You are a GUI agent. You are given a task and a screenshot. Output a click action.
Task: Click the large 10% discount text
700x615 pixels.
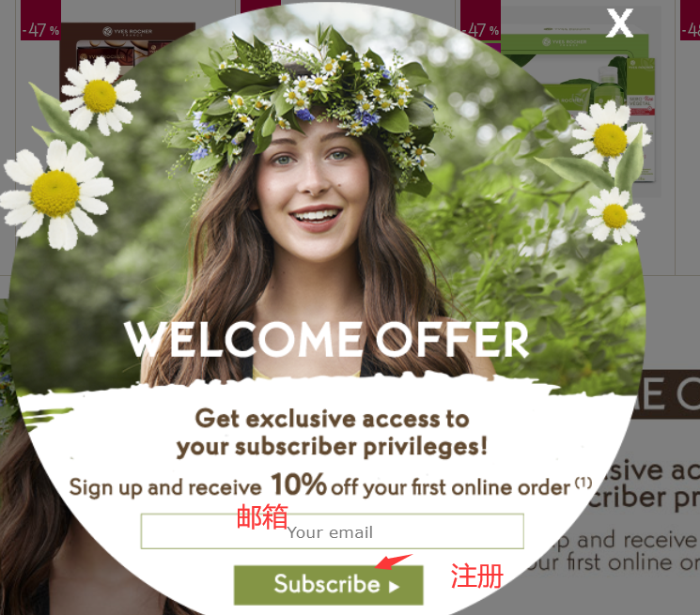(299, 484)
